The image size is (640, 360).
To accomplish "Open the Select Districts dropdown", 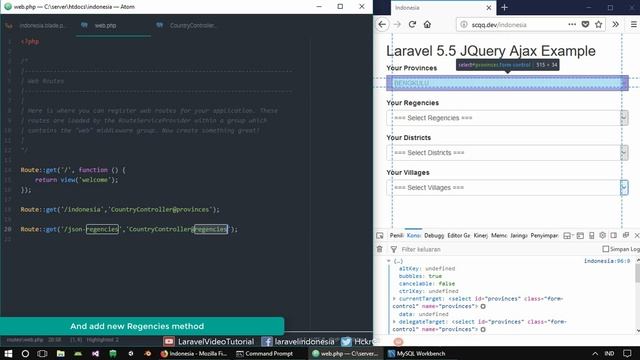I will (507, 153).
